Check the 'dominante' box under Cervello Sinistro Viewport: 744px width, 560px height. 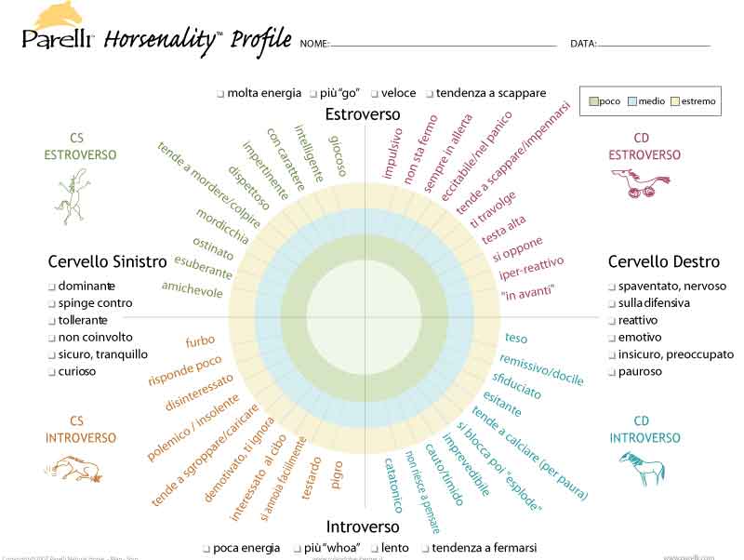(52, 287)
